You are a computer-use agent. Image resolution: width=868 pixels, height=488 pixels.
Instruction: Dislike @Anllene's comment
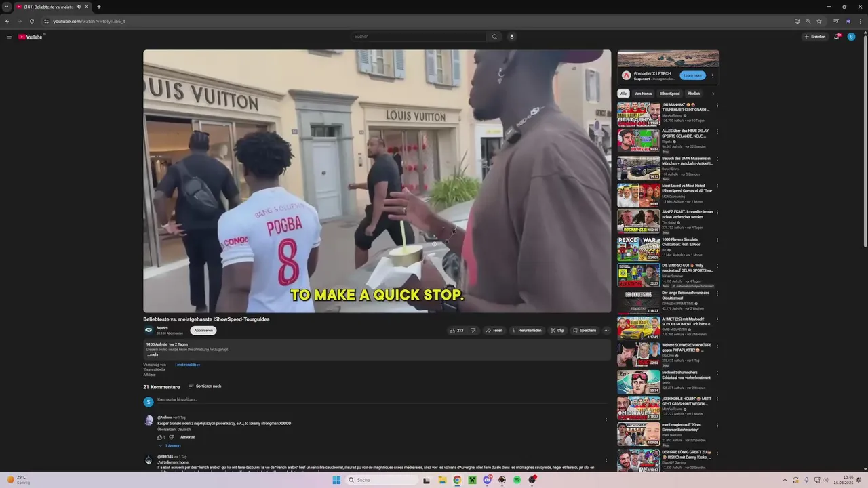tap(172, 437)
